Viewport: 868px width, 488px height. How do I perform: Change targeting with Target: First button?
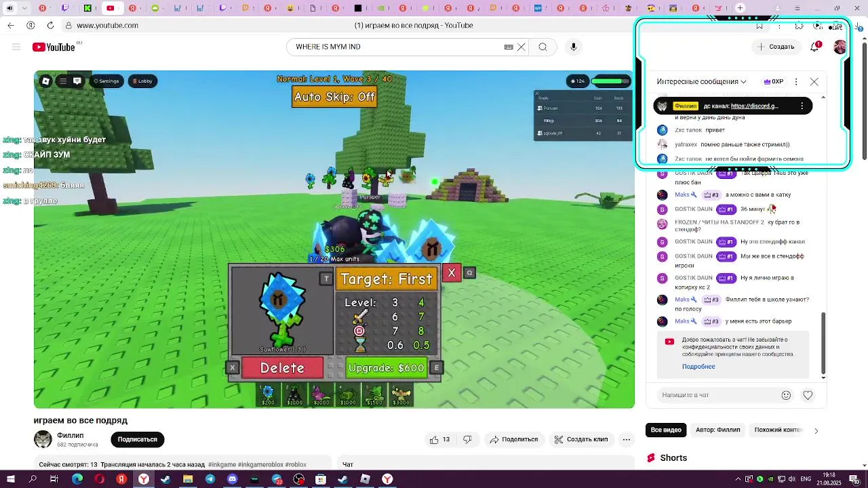point(387,279)
